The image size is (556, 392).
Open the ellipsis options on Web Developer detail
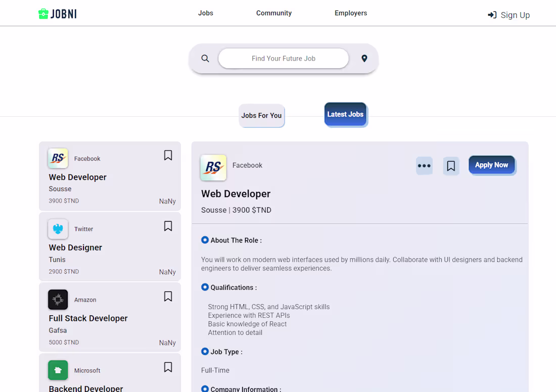[424, 166]
